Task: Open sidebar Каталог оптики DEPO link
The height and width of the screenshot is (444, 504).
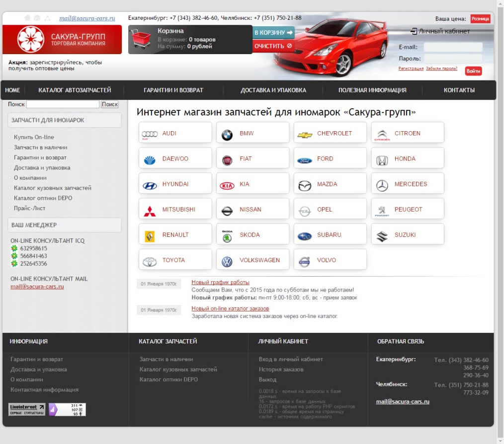Action: pos(43,198)
